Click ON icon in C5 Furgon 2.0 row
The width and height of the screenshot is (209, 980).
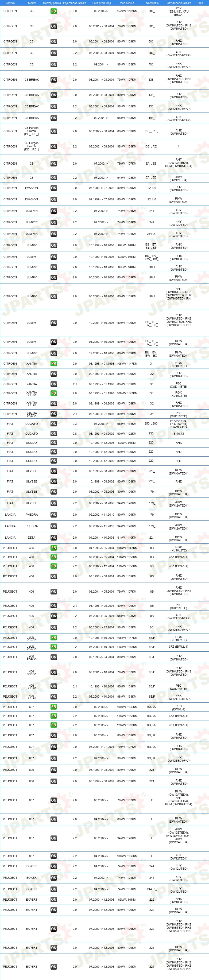(54, 131)
